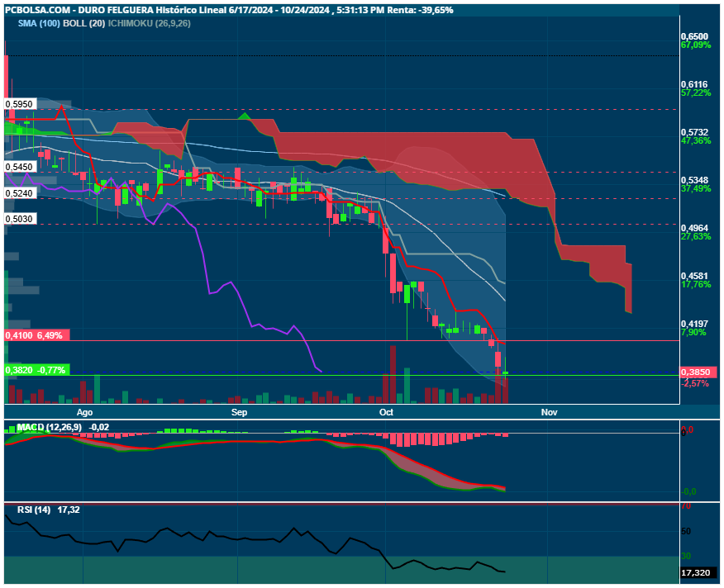Click the 0,5348 axis price

(x=694, y=180)
